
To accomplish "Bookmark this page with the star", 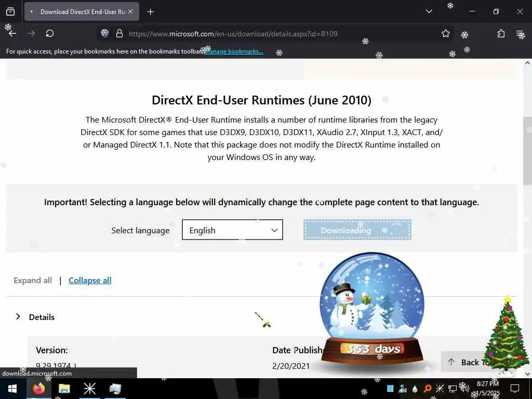I will point(446,33).
